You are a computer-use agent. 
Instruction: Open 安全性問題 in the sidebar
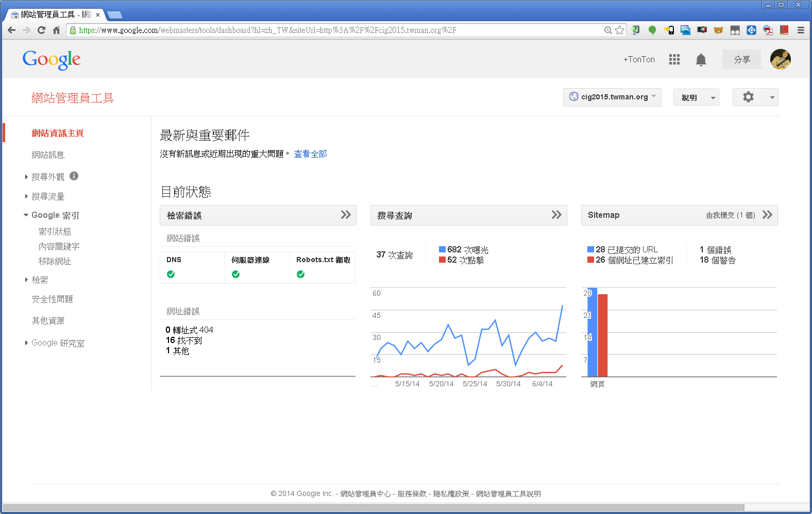(52, 299)
